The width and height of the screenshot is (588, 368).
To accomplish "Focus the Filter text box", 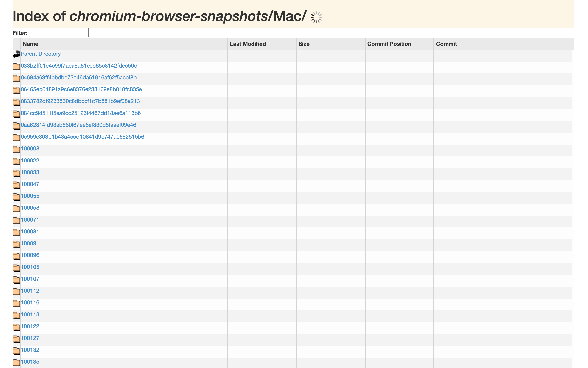I will pyautogui.click(x=58, y=33).
